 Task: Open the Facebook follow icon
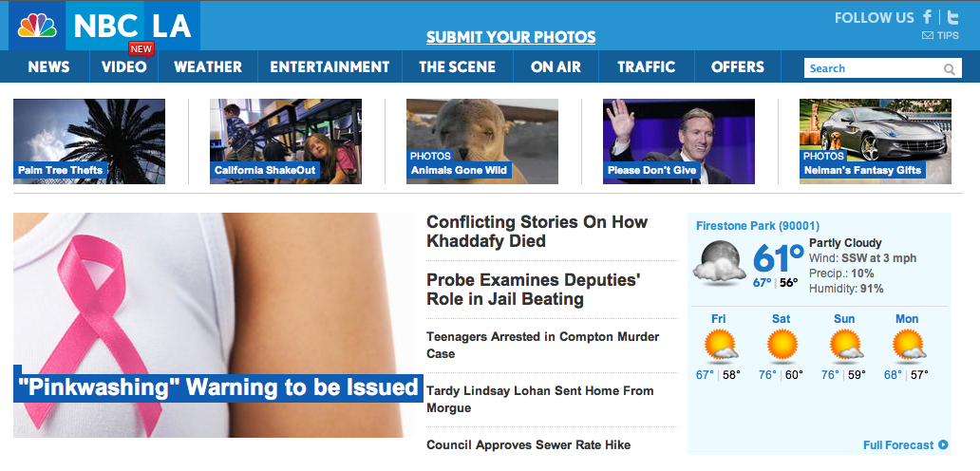pyautogui.click(x=928, y=17)
